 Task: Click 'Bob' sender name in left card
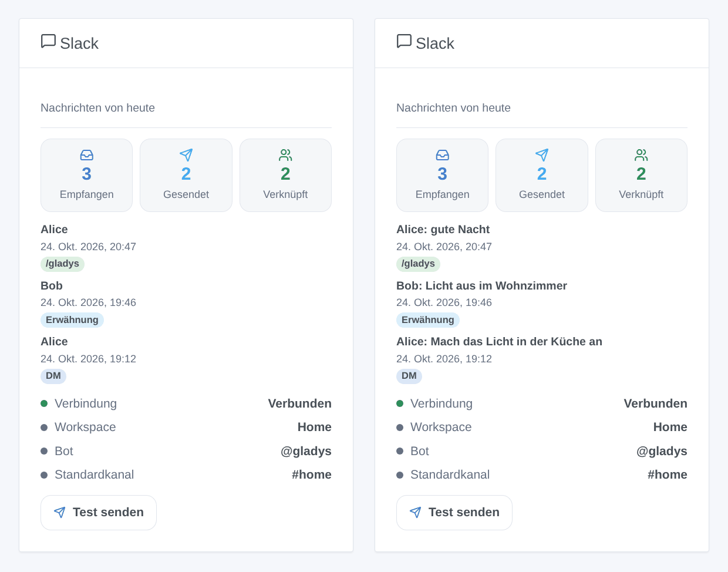click(52, 286)
